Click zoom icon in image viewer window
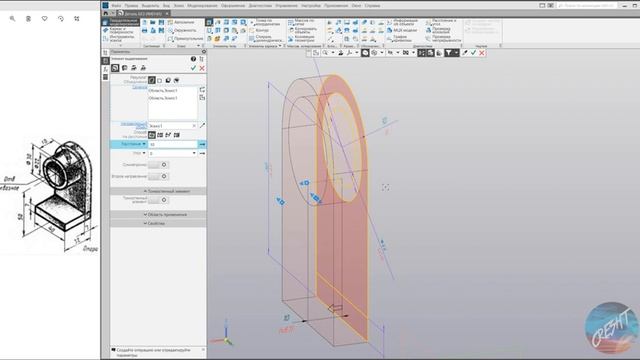This screenshot has height=360, width=640. [x=12, y=18]
